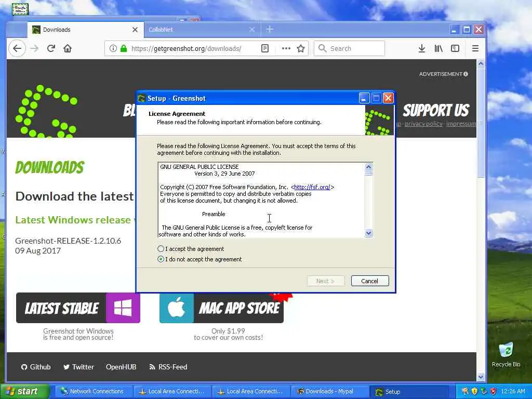This screenshot has width=532, height=399.
Task: Bookmark this page with the star
Action: pos(301,48)
